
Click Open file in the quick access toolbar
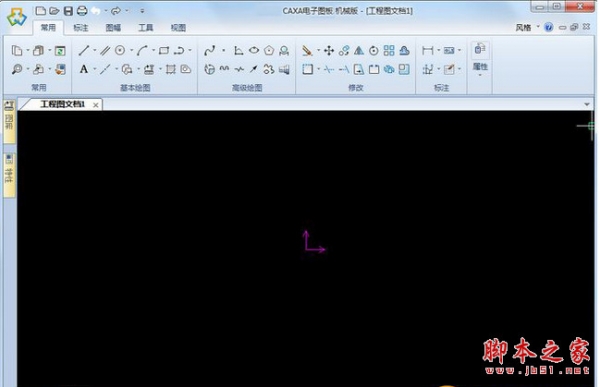pyautogui.click(x=54, y=11)
